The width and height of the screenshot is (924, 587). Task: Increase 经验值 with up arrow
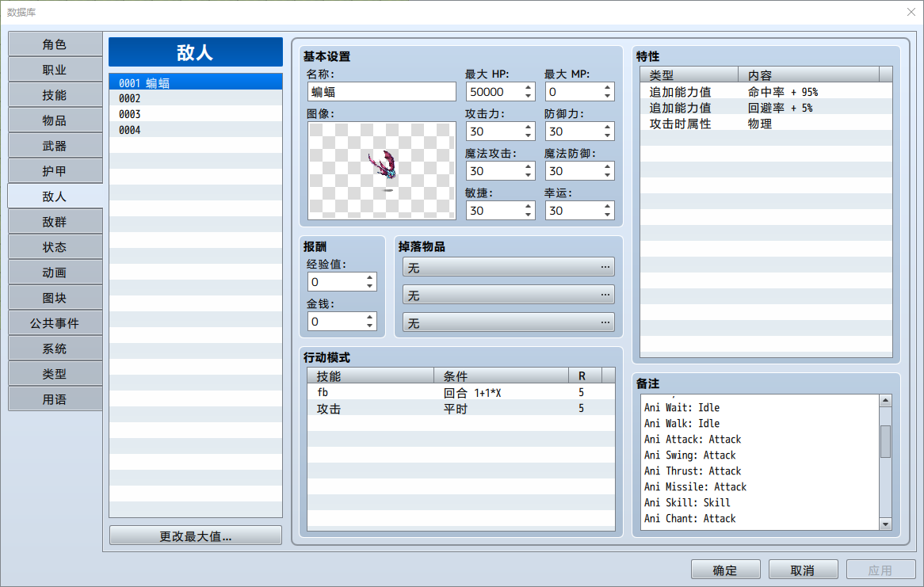pos(369,277)
